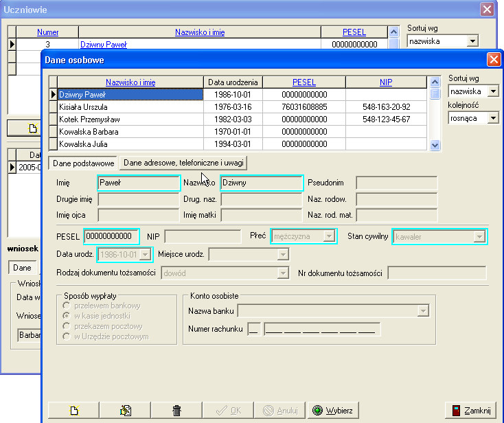The width and height of the screenshot is (504, 423).
Task: Click the new record button in Dane osobowe
Action: (x=73, y=410)
